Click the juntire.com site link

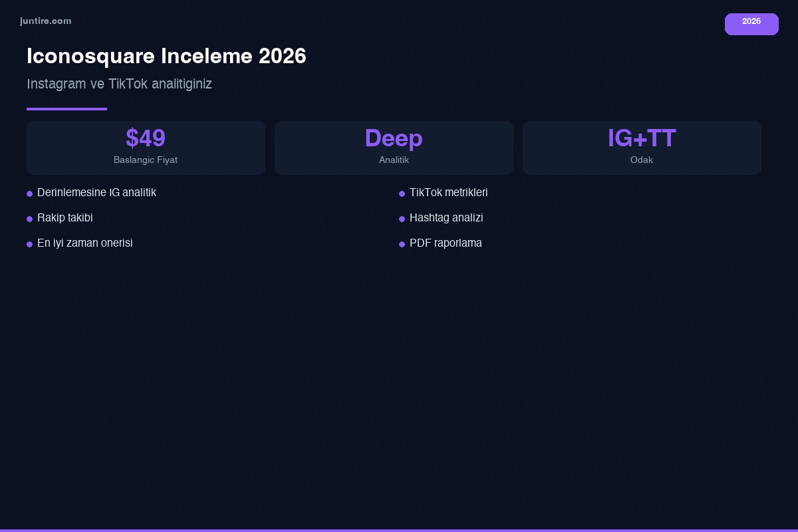46,21
